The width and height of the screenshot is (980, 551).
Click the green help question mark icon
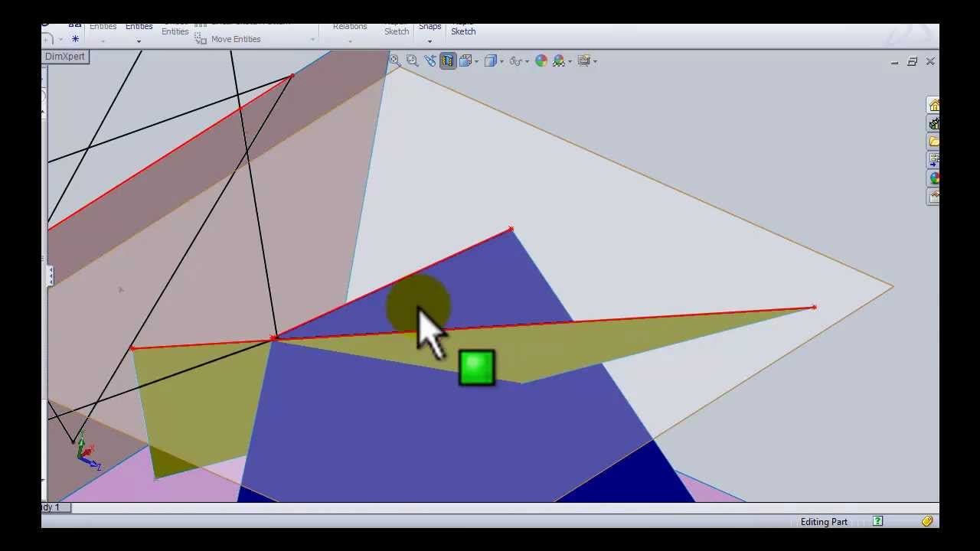coord(878,521)
